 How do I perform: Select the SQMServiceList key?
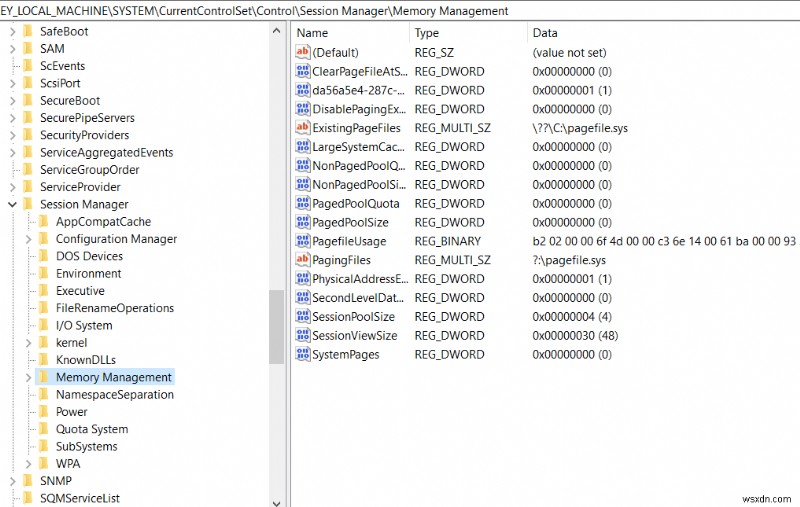point(80,498)
